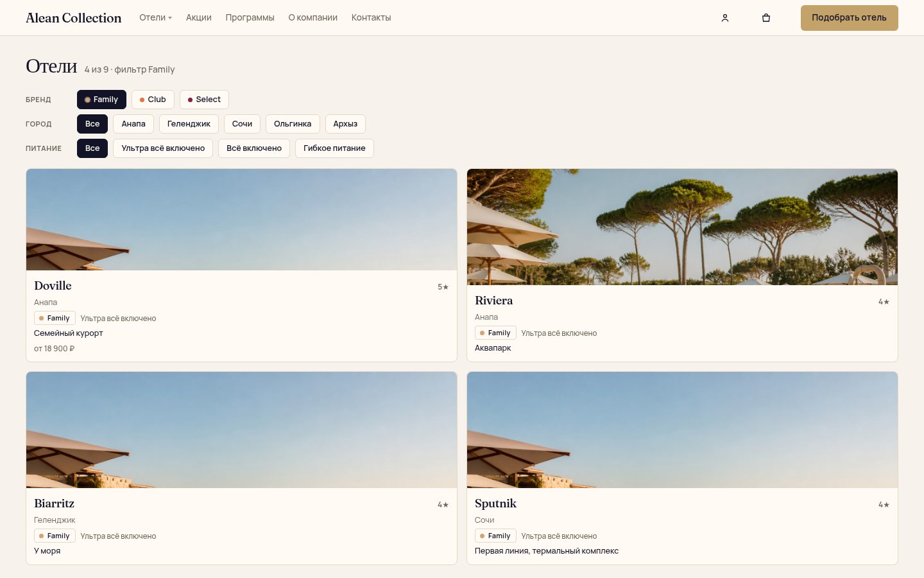Viewport: 924px width, 578px height.
Task: Click the 5★ rating on Doville
Action: pos(443,287)
